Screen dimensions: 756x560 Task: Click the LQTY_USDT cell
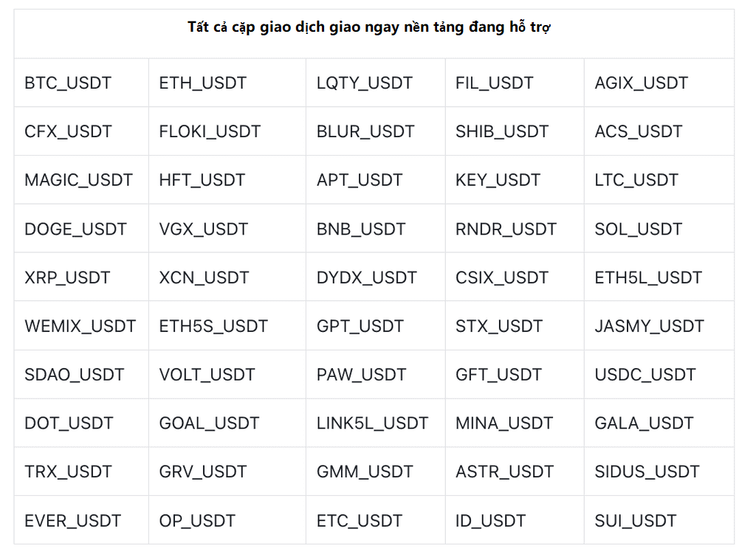pos(376,83)
